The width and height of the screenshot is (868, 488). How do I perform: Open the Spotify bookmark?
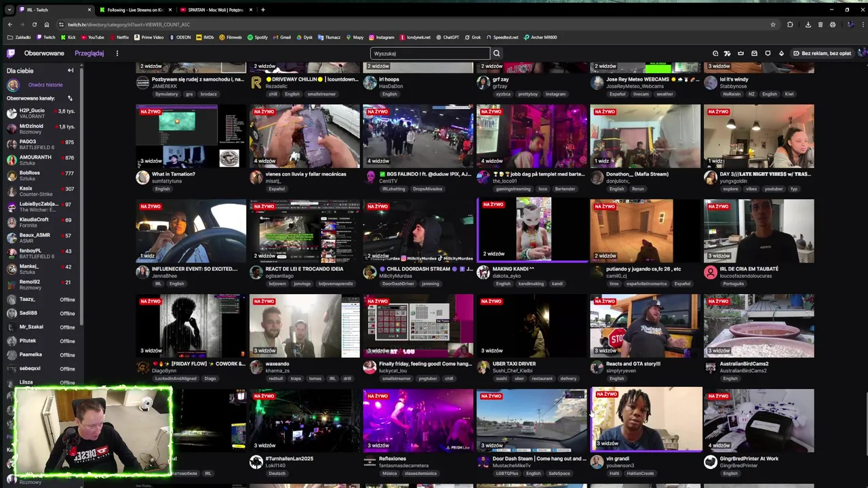[258, 37]
